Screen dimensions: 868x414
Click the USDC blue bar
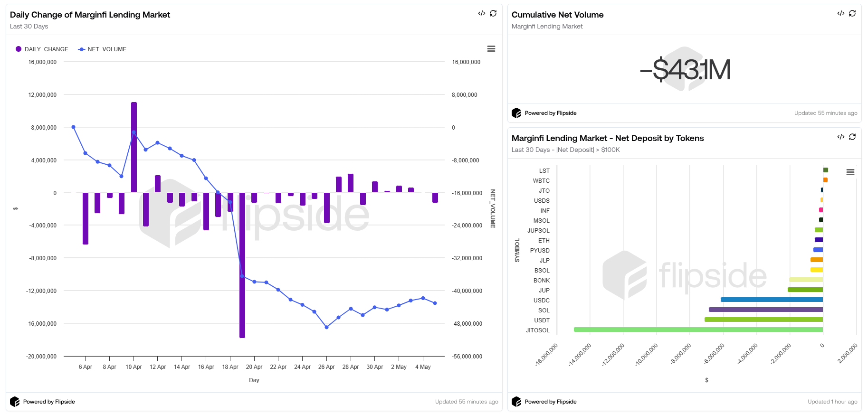tap(772, 300)
